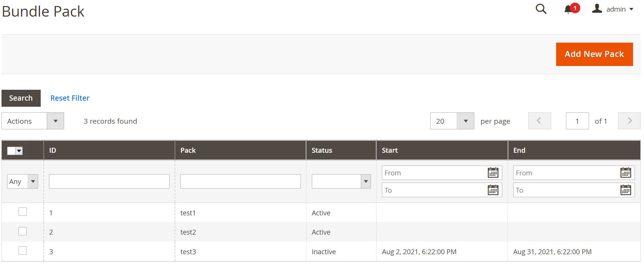This screenshot has height=264, width=644.
Task: Click the admin user account icon
Action: pos(597,9)
